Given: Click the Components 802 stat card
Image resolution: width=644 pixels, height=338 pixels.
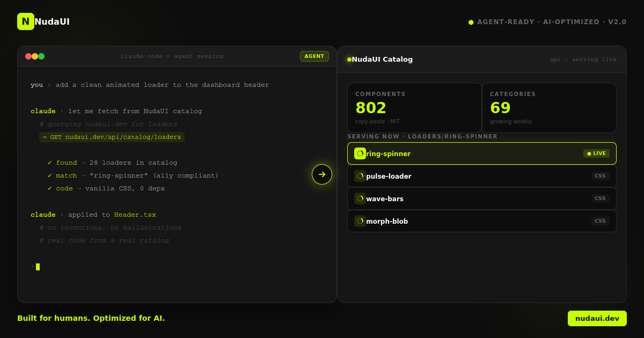Looking at the screenshot, I should 414,108.
